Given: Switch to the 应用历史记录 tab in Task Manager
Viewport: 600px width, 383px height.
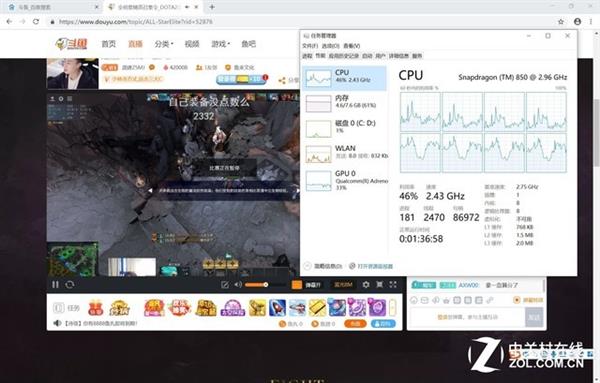Looking at the screenshot, I should coord(344,56).
